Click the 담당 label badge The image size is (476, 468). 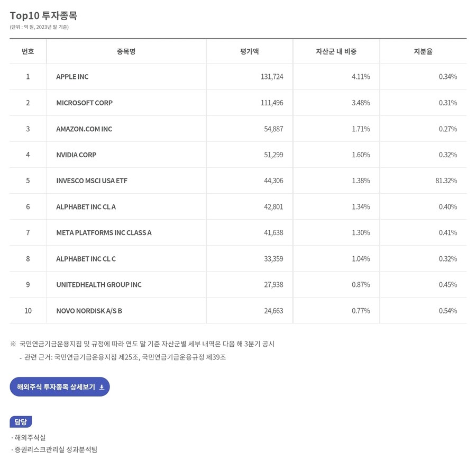[x=21, y=422]
